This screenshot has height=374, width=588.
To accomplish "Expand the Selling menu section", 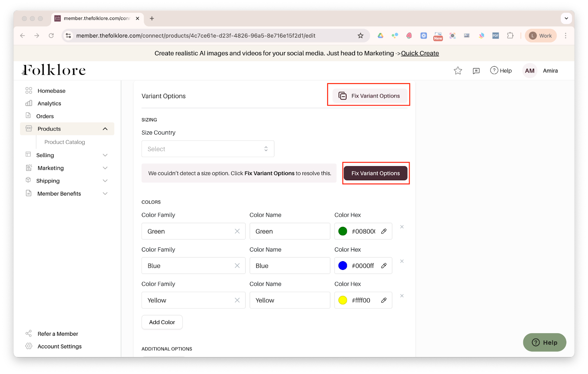I will [x=105, y=155].
